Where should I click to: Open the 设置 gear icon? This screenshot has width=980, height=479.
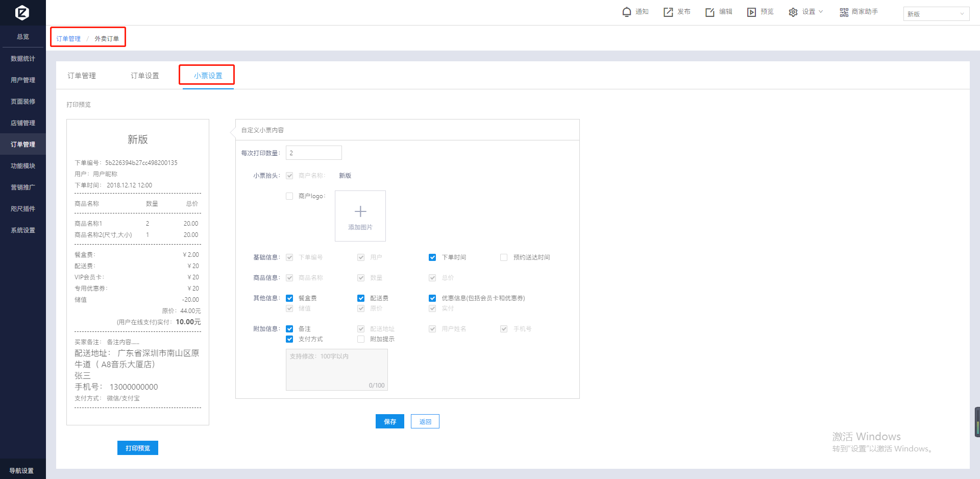pos(793,12)
